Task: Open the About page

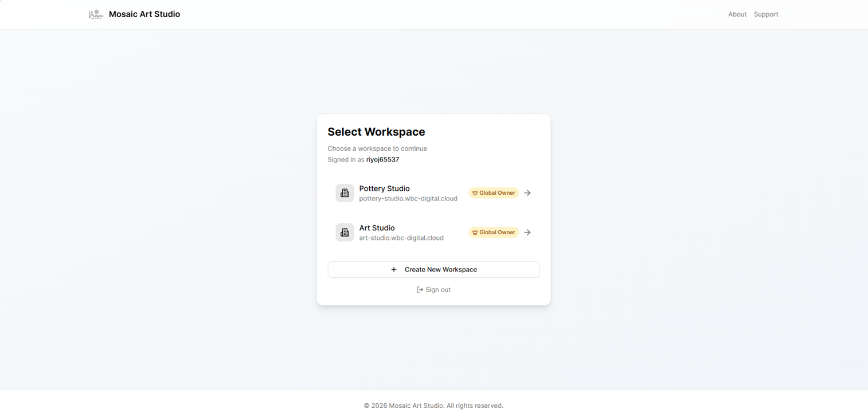Action: click(737, 14)
